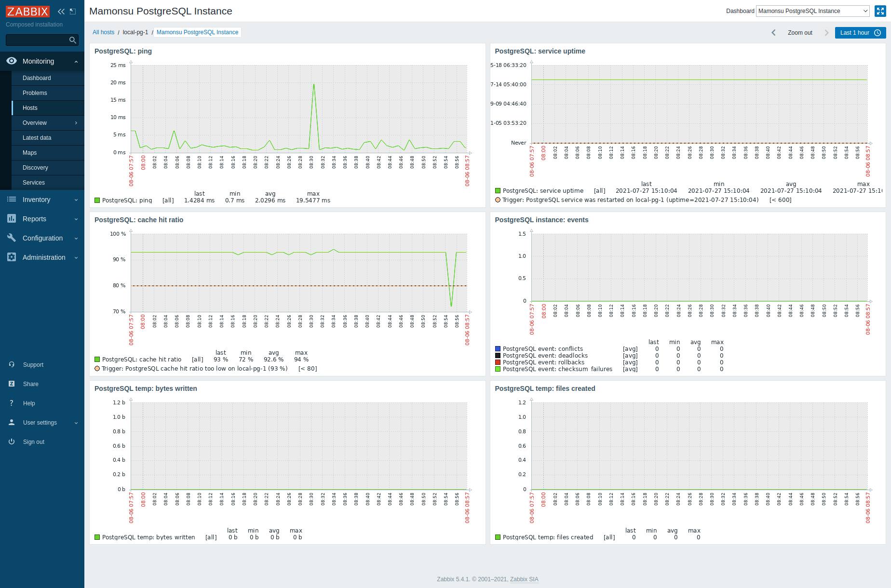This screenshot has height=588, width=891.
Task: Go to next time period arrow
Action: tap(826, 33)
